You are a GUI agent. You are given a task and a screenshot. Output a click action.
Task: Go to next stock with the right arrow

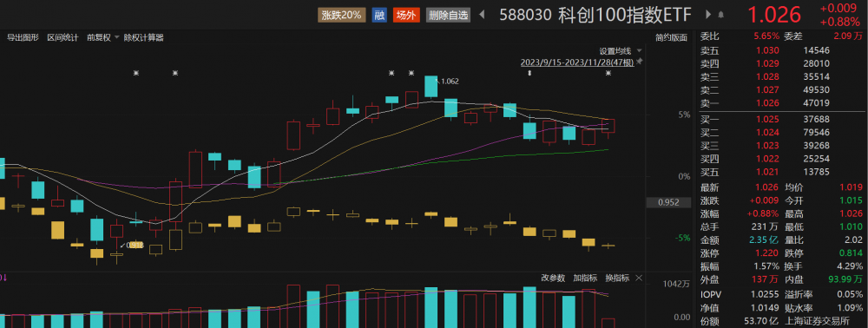tap(708, 15)
